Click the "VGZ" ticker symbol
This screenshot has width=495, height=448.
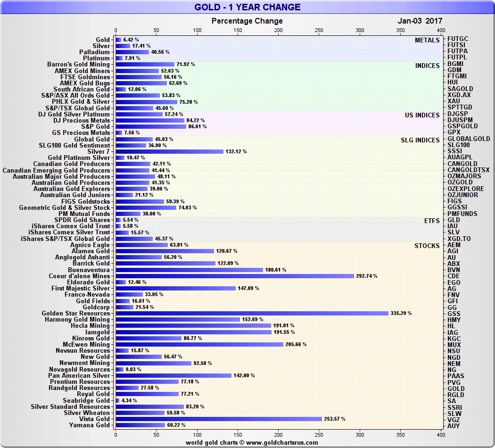coord(454,420)
